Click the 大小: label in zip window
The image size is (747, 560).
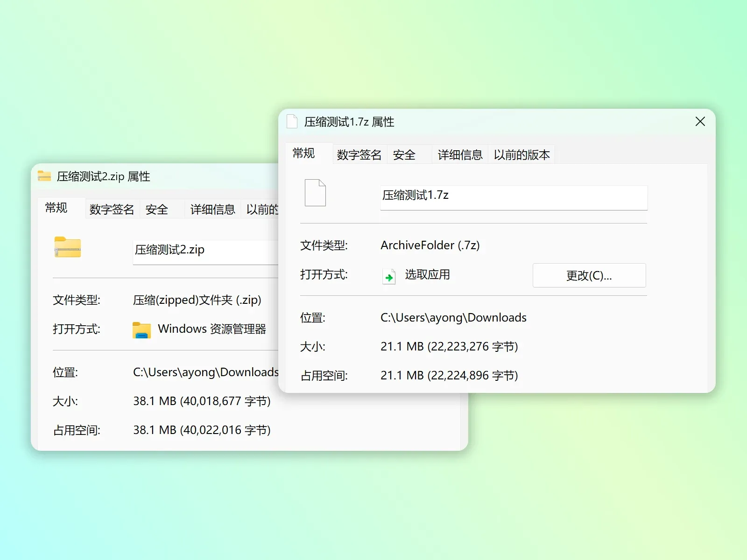pyautogui.click(x=65, y=401)
